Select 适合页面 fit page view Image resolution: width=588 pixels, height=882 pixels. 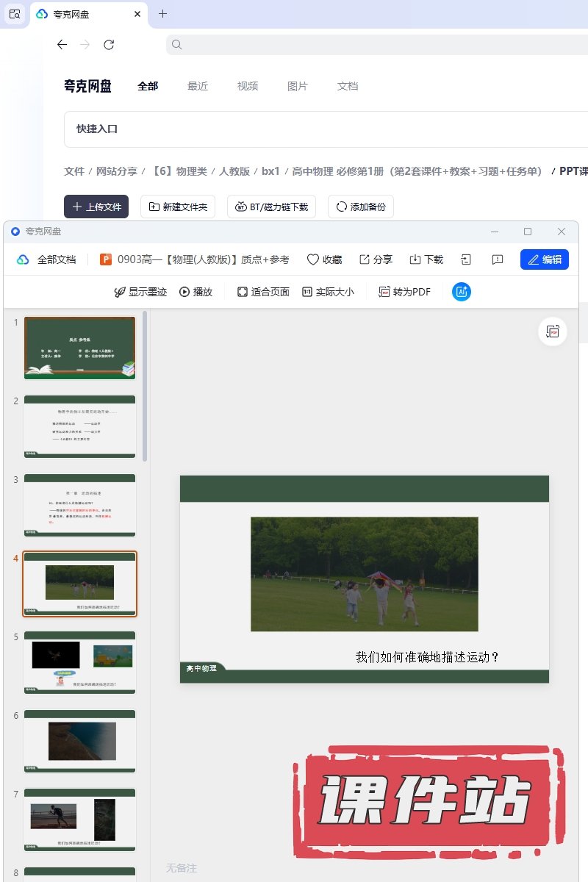coord(263,292)
